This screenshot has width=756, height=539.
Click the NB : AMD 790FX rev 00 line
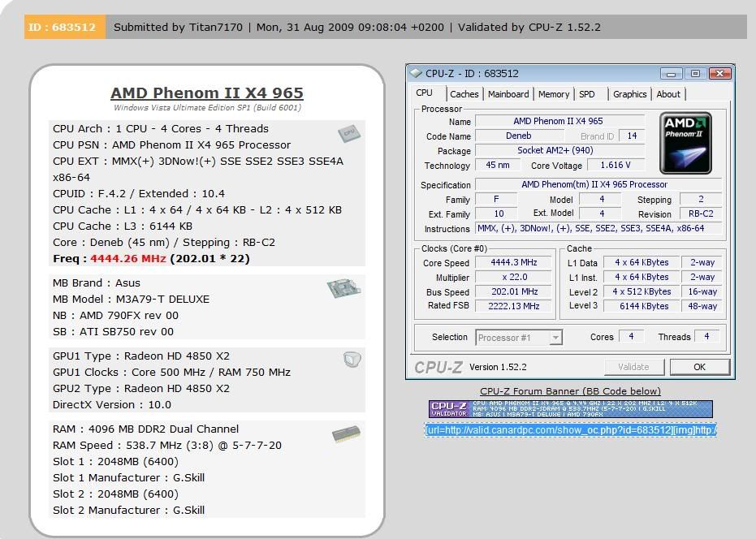coord(115,315)
